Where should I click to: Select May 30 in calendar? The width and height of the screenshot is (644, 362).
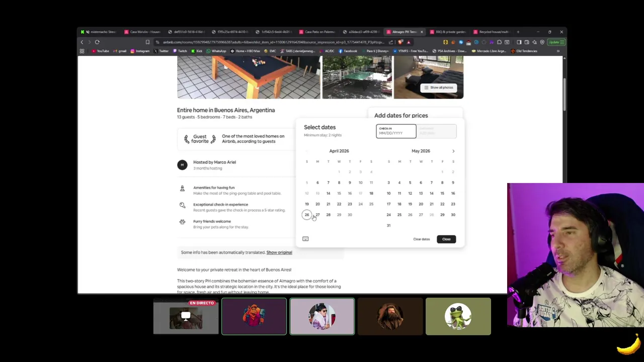coord(453,215)
